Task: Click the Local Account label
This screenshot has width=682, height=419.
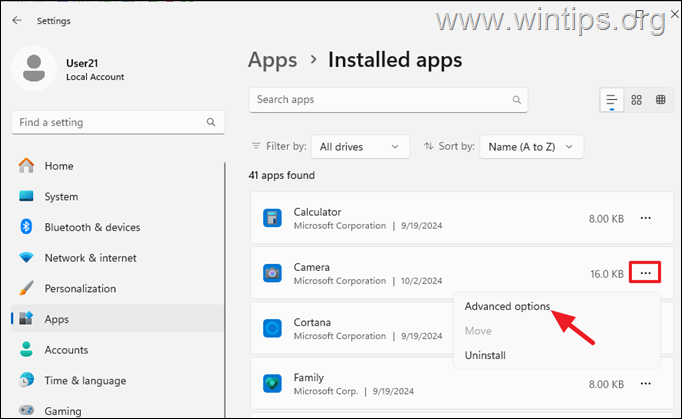Action: [x=95, y=77]
